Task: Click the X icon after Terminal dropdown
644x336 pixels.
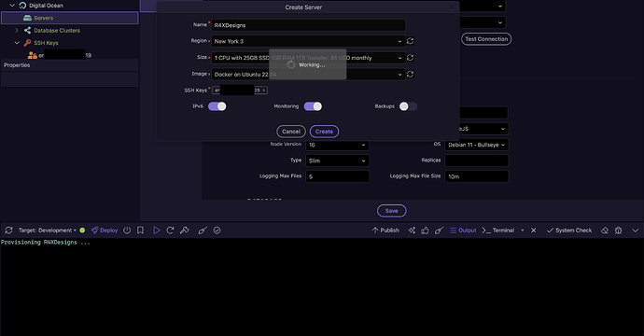Action: click(534, 231)
